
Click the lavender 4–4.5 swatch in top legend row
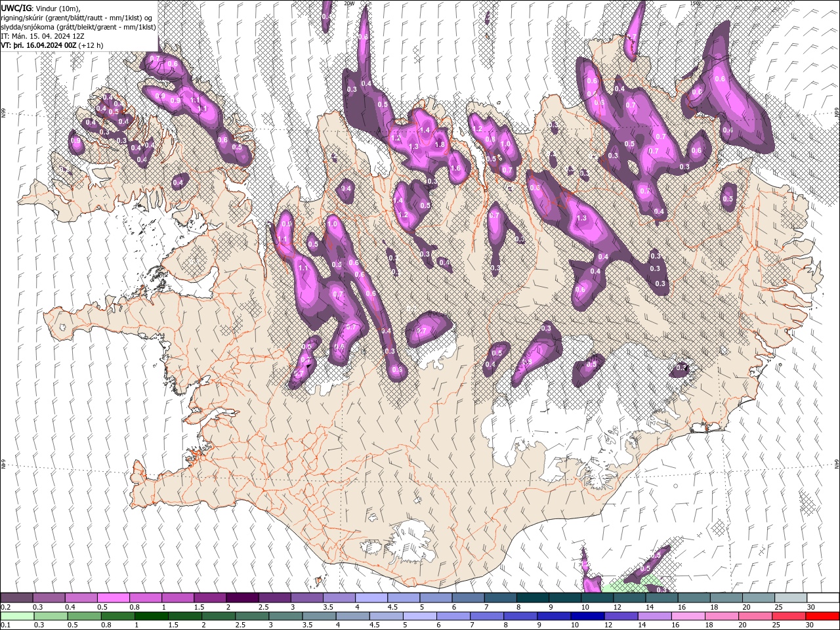coord(371,598)
